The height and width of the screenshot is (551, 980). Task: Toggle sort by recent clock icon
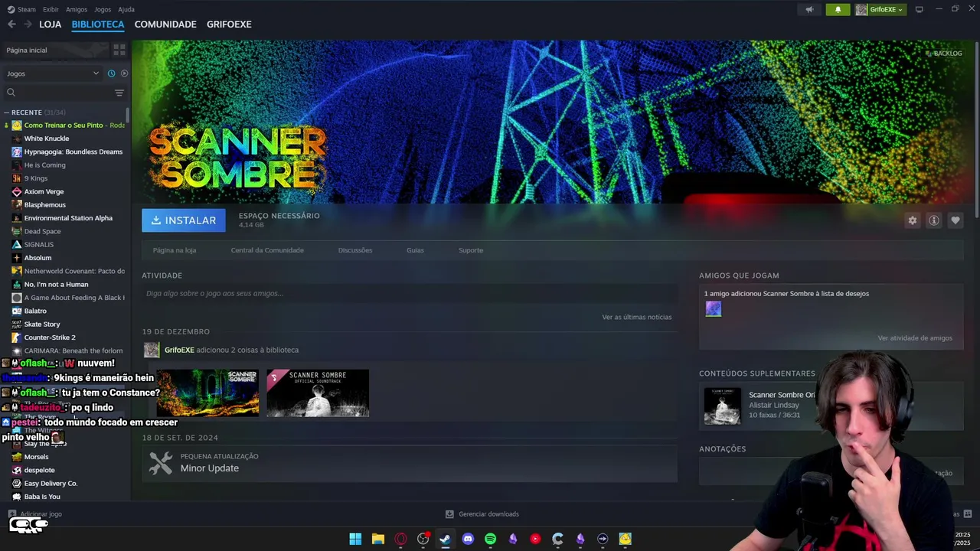click(x=111, y=73)
